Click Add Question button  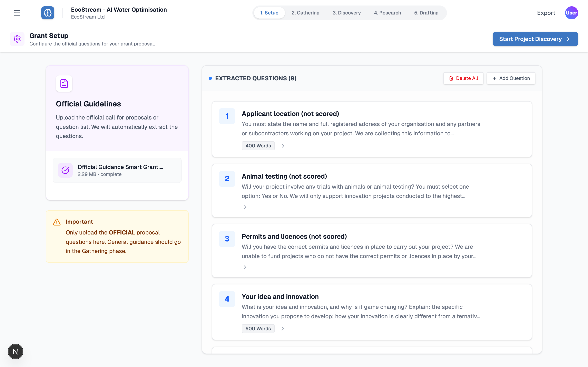[x=511, y=78]
